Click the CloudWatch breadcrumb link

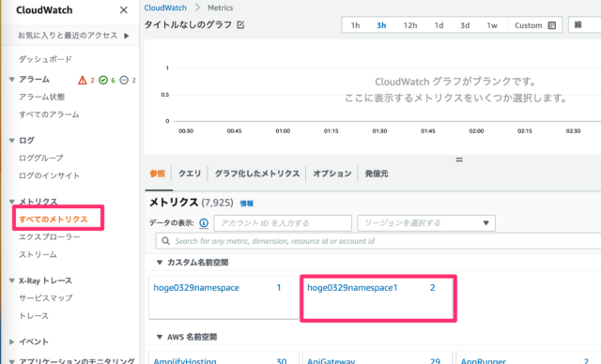coord(165,8)
